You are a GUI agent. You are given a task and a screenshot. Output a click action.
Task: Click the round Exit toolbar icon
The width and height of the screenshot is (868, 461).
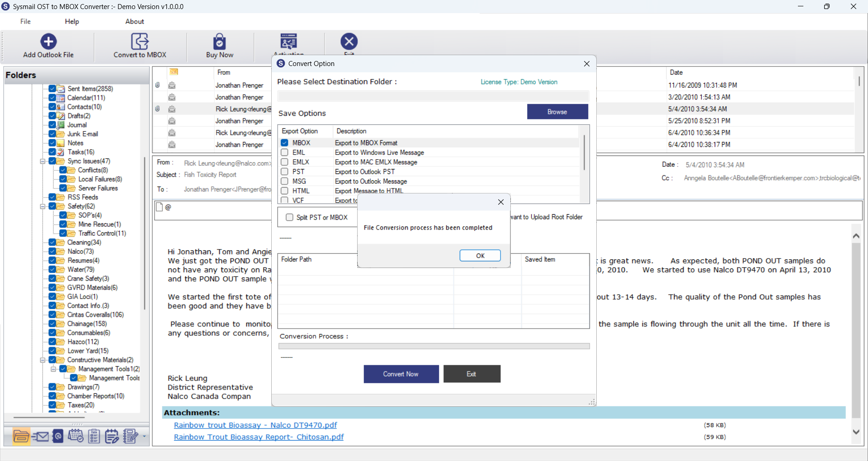pos(349,42)
